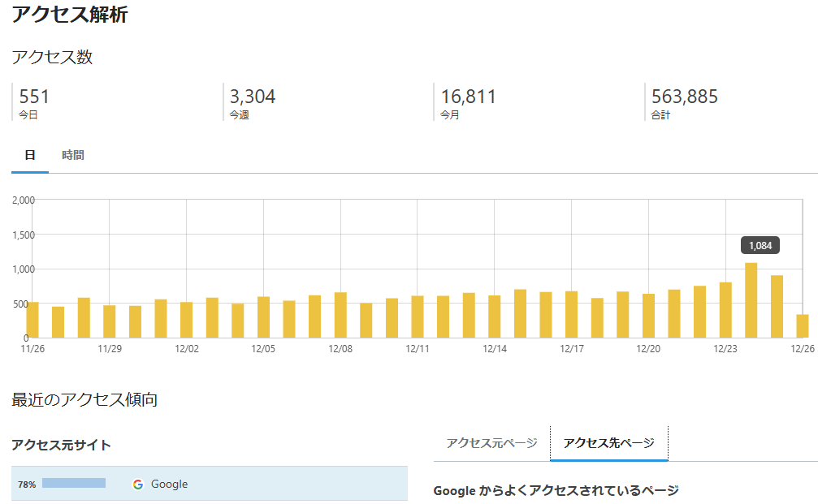Click the 最近のアクセス傾向 heading
This screenshot has height=504, width=818.
84,400
